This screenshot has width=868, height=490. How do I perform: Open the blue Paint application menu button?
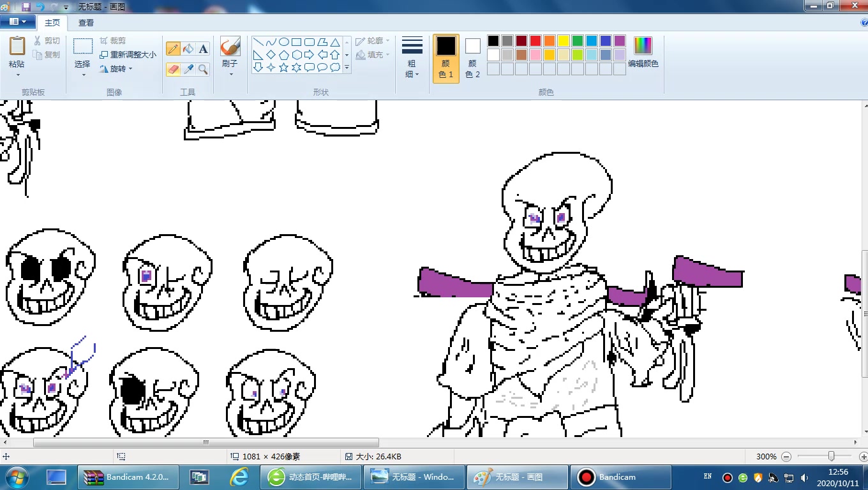point(17,22)
